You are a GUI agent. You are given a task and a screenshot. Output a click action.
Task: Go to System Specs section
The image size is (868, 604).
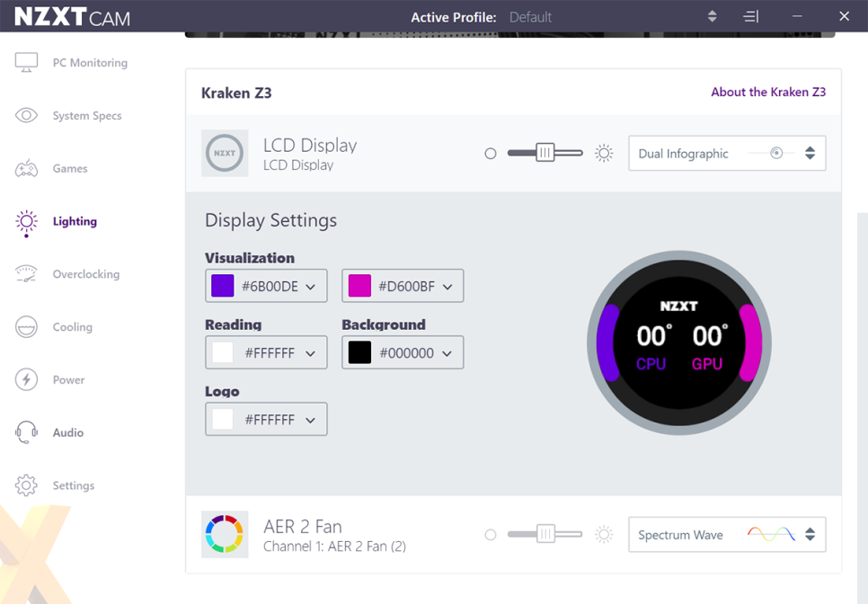87,116
